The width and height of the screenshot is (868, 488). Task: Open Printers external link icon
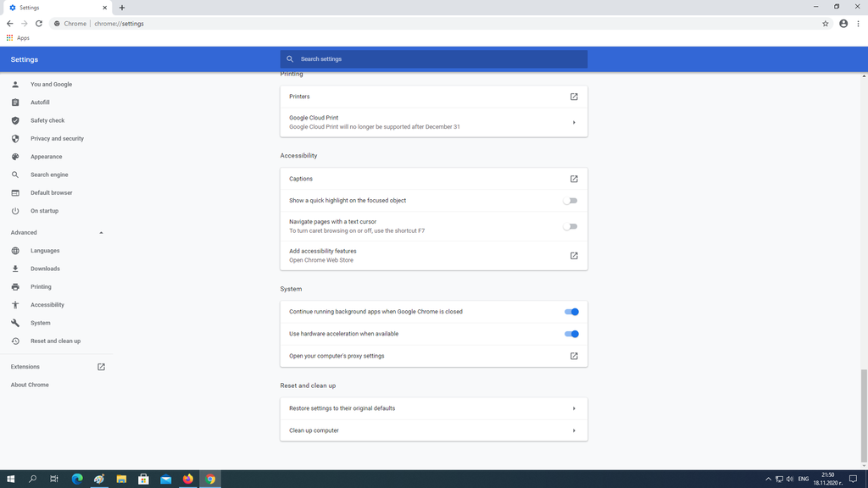tap(574, 97)
